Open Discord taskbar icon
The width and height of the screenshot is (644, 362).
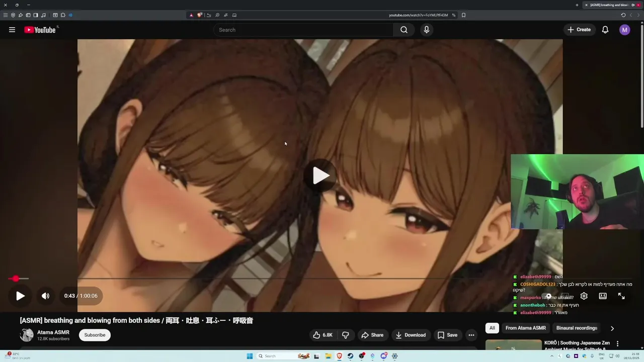pos(384,356)
